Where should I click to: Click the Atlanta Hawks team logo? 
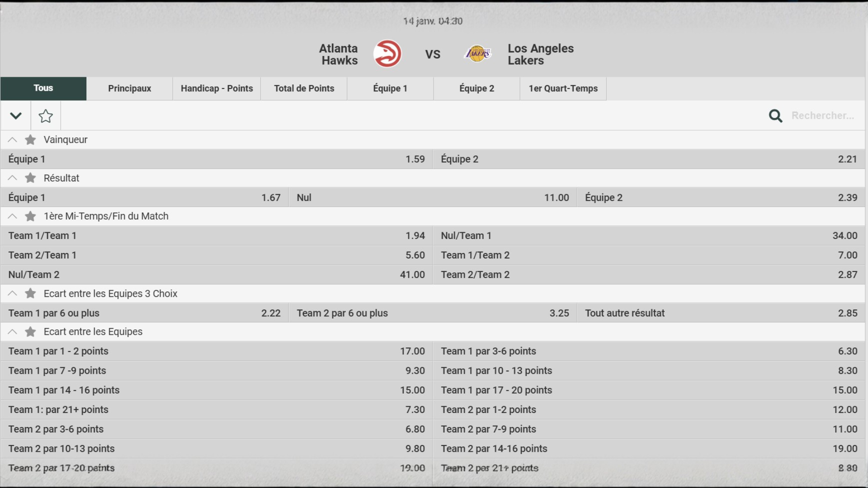[387, 54]
